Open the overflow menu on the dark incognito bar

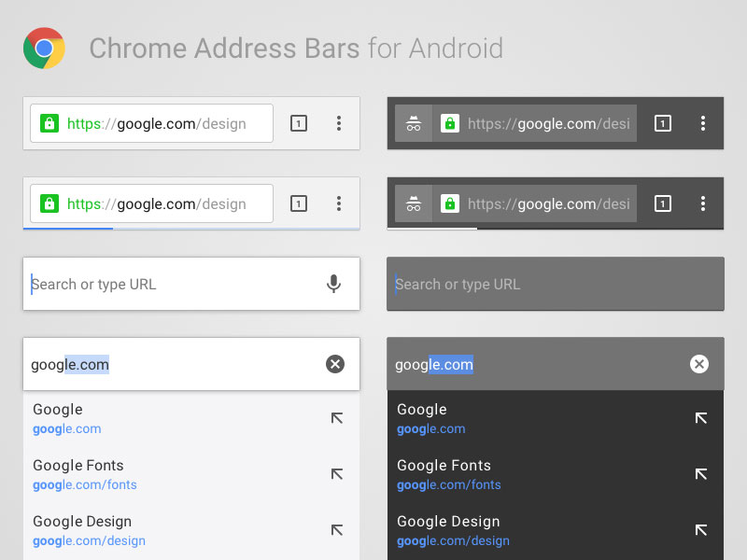click(703, 122)
